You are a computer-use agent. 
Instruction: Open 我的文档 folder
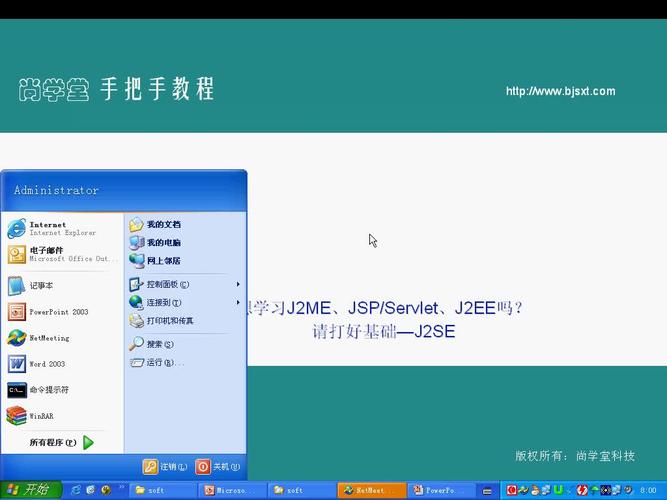tap(185, 224)
